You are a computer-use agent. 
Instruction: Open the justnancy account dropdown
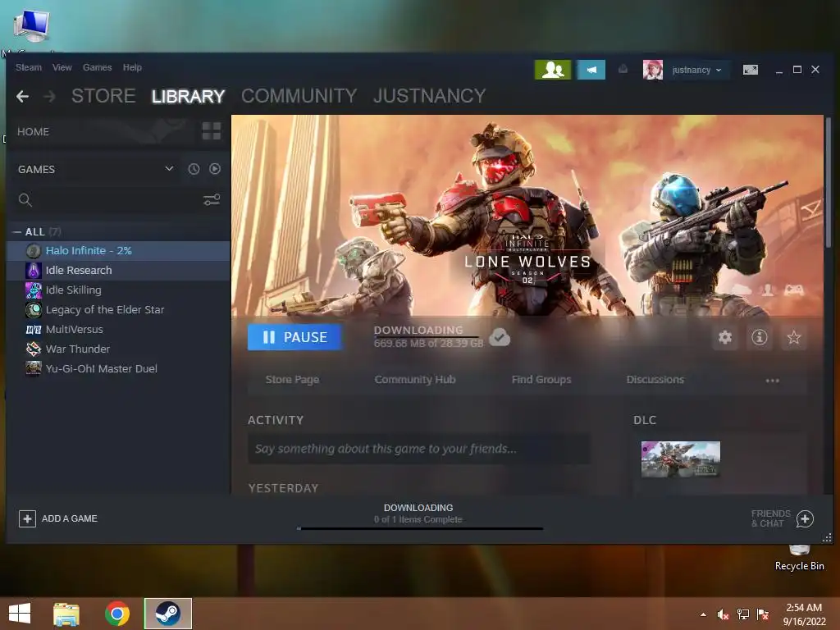[696, 70]
